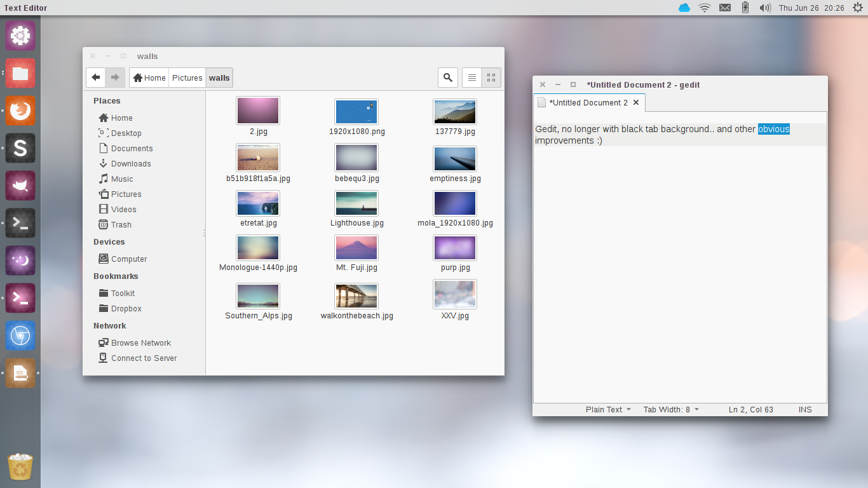This screenshot has width=868, height=488.
Task: Launch Chromium from the launcher
Action: tap(20, 335)
